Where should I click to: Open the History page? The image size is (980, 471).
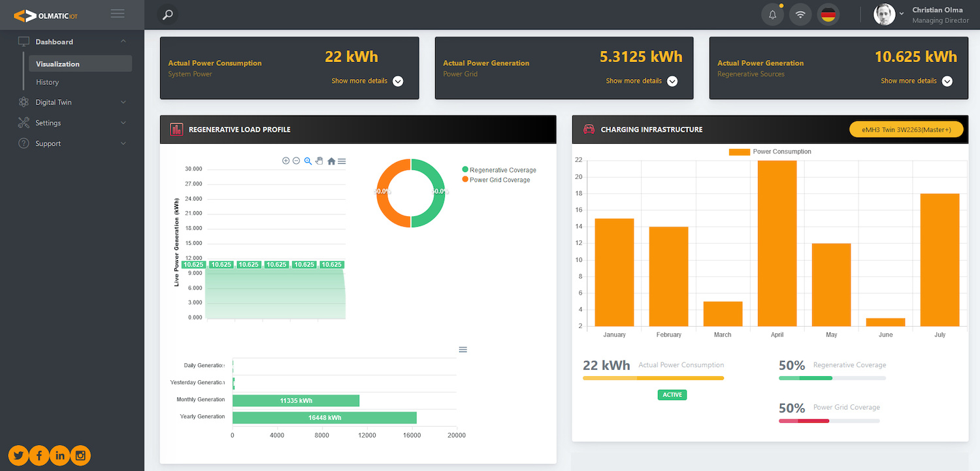[x=48, y=82]
